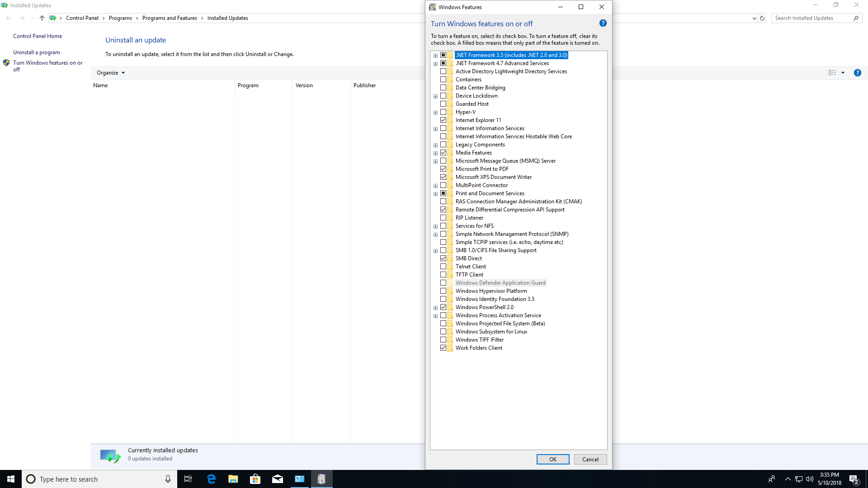Go up one level with the up arrow

coord(42,18)
